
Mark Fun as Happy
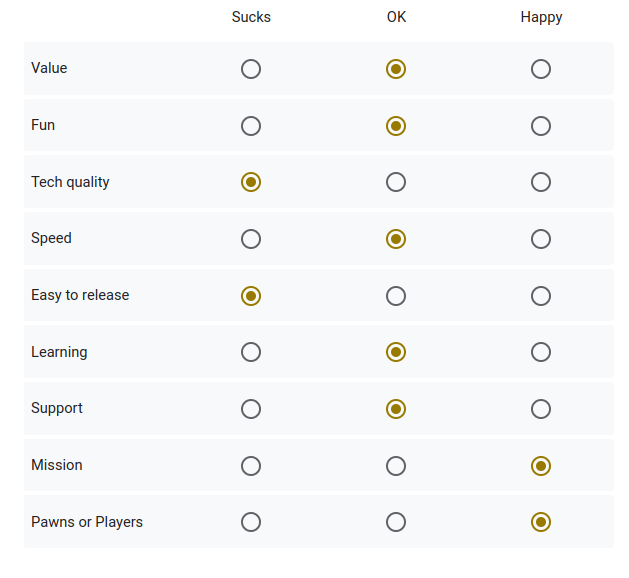coord(541,126)
